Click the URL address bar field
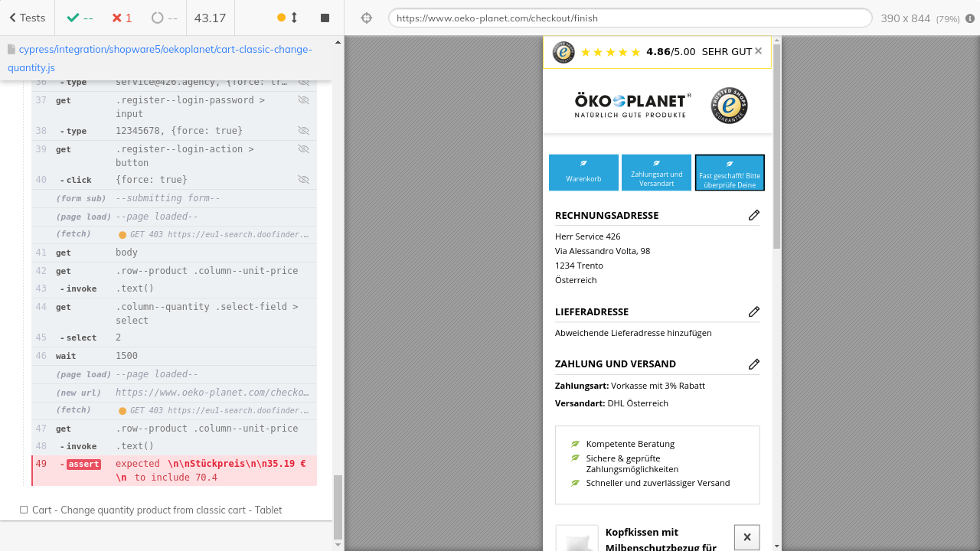The height and width of the screenshot is (551, 980). pos(629,18)
